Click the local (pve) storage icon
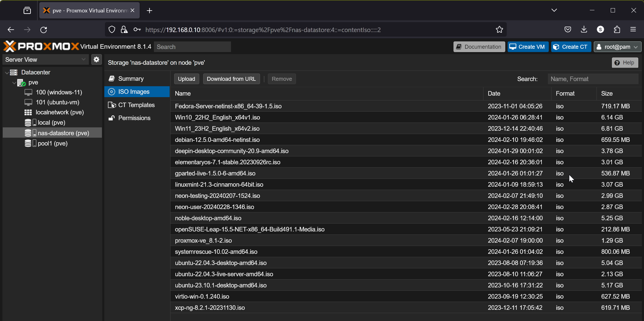 30,123
